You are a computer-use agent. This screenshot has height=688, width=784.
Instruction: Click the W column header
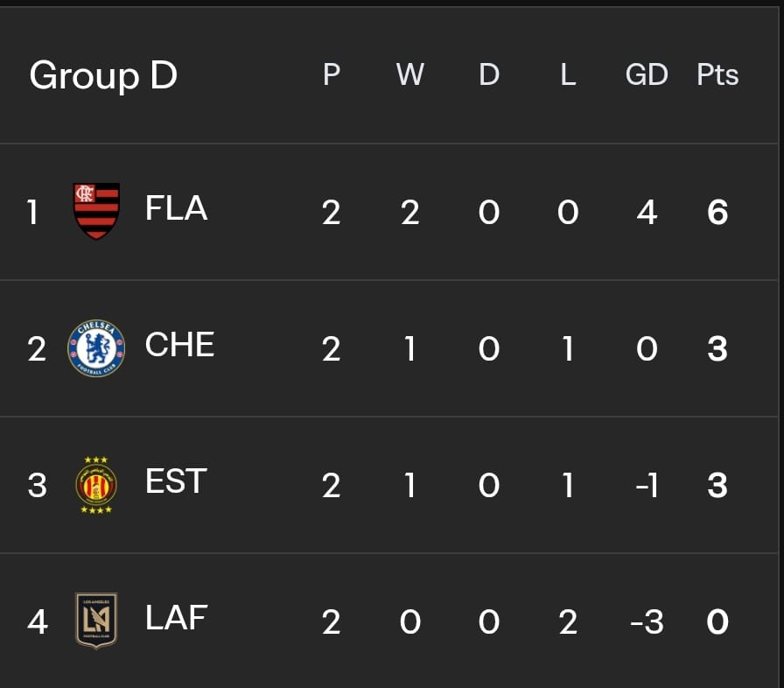coord(410,74)
